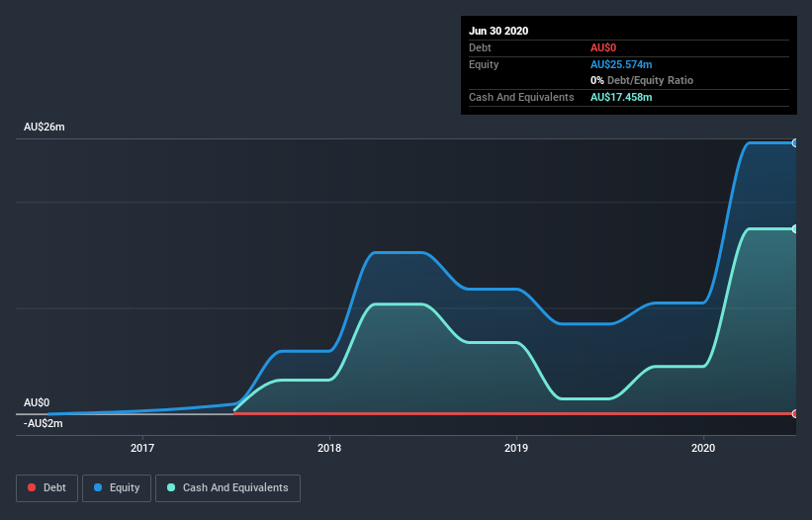Image resolution: width=812 pixels, height=520 pixels.
Task: Click the 2018 x-axis label
Action: click(x=329, y=448)
